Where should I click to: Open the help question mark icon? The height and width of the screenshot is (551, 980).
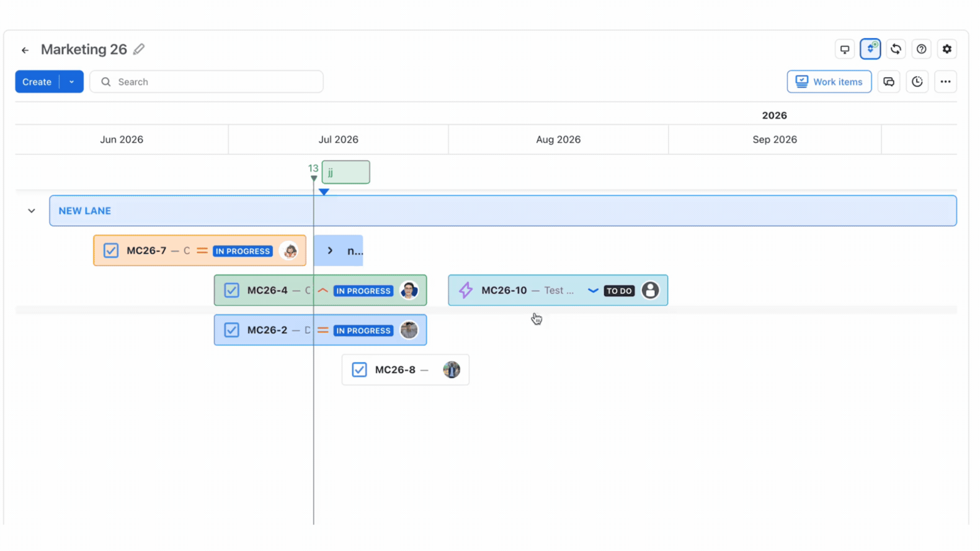921,49
